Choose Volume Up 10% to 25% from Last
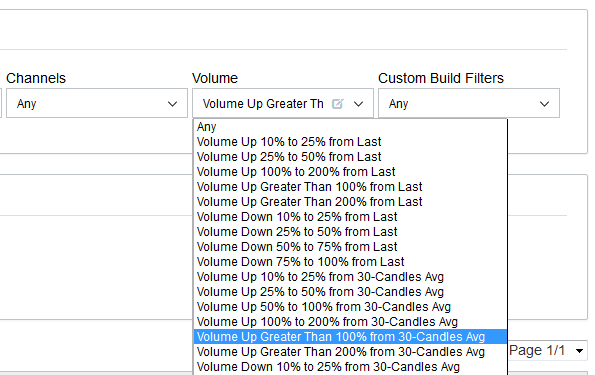The image size is (595, 375). [x=350, y=142]
